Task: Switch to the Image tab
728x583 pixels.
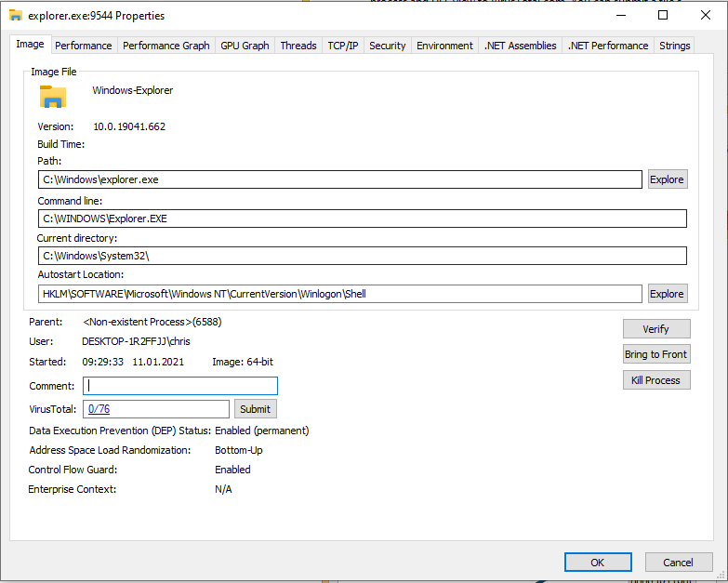Action: coord(30,44)
